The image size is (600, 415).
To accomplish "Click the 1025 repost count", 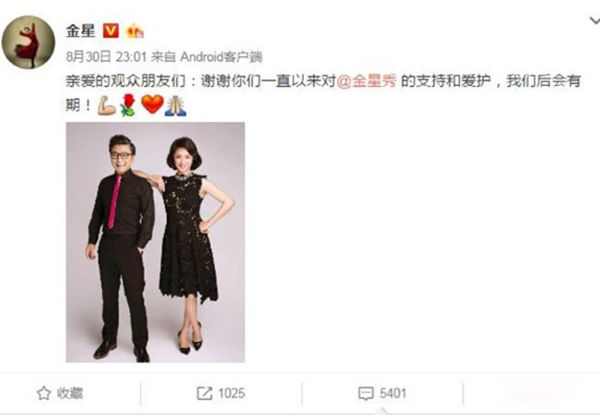I will tap(232, 393).
